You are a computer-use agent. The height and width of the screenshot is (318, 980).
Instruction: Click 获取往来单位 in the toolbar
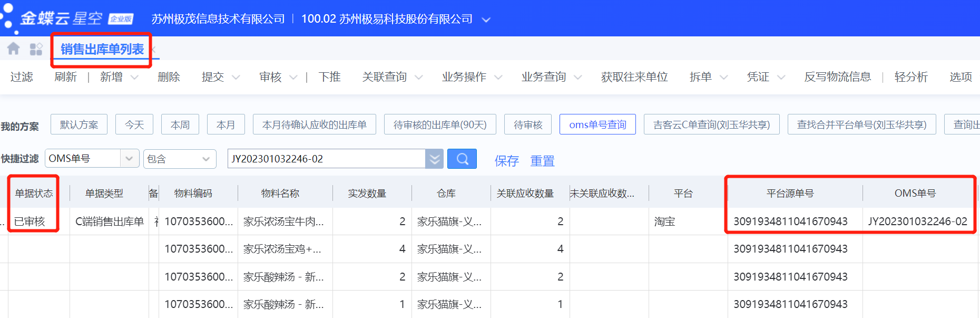tap(634, 77)
